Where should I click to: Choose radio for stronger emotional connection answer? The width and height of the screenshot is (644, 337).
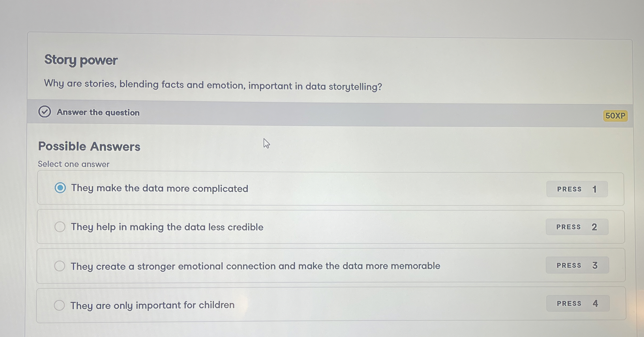pos(59,266)
